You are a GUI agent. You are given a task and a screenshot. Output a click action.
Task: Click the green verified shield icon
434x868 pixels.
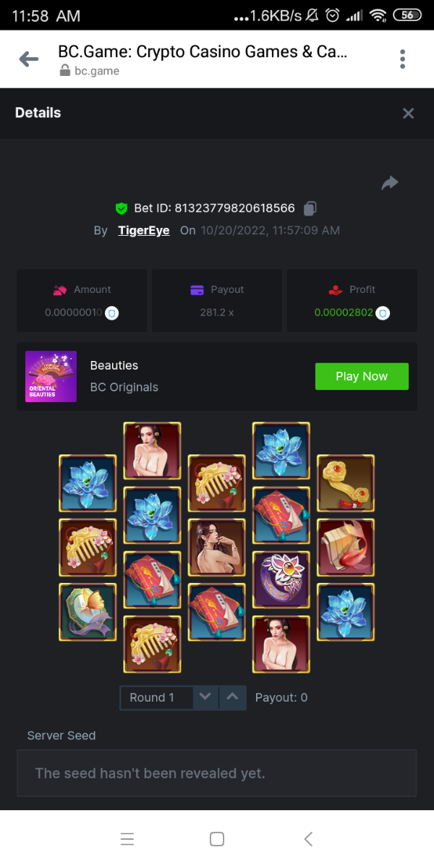122,208
